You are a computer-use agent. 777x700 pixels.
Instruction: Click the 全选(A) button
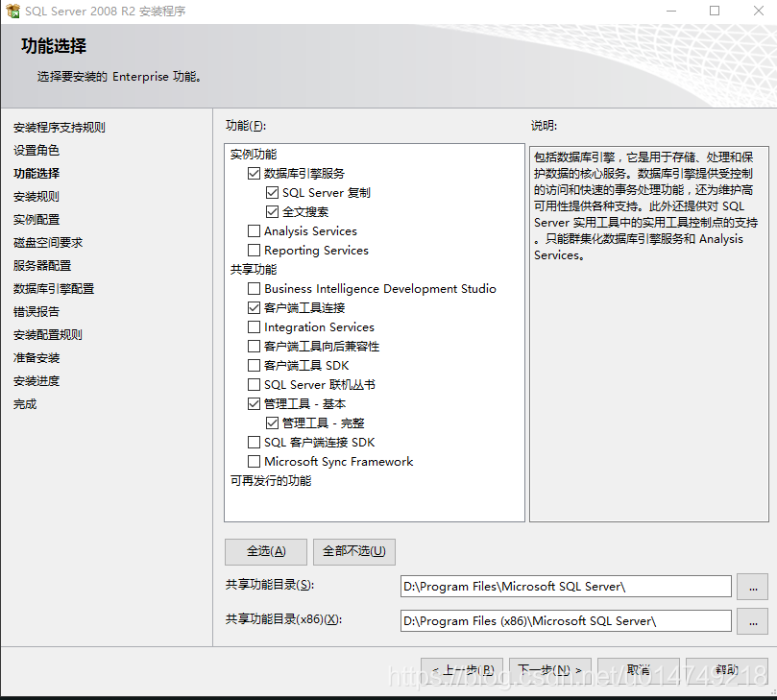point(266,551)
